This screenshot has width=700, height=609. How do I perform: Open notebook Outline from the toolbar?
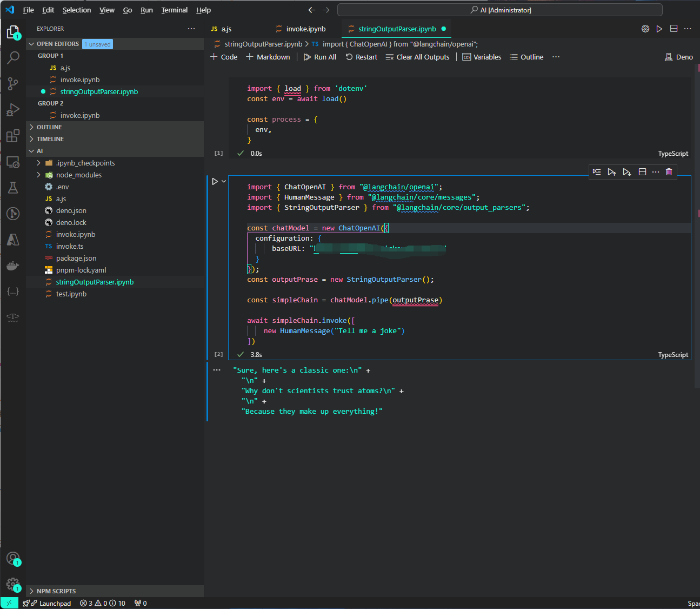526,57
